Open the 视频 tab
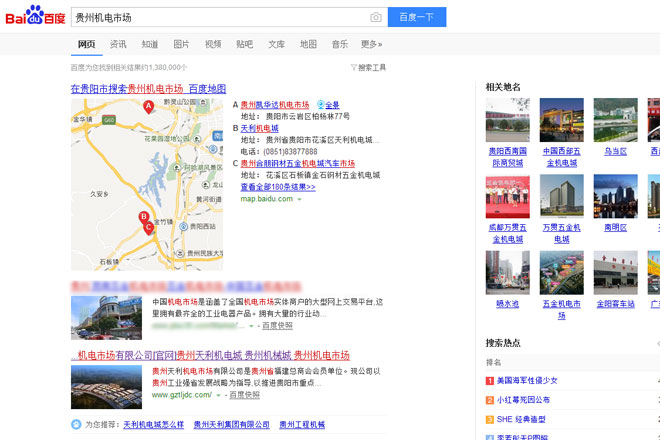Image resolution: width=660 pixels, height=440 pixels. tap(213, 44)
